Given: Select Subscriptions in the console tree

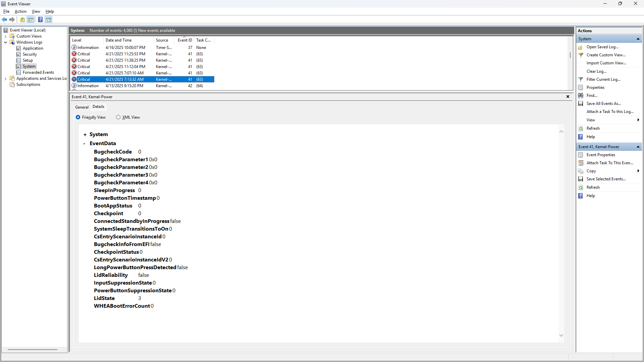Looking at the screenshot, I should click(x=28, y=84).
